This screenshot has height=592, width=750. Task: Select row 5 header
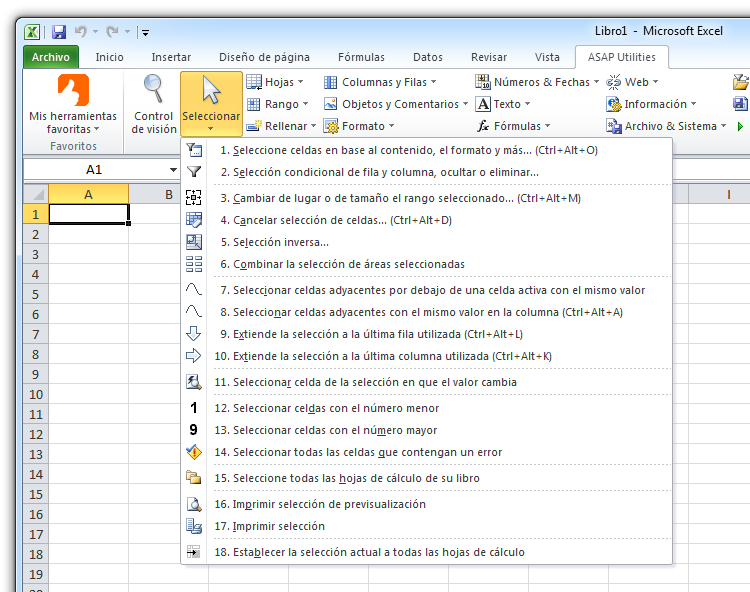(x=36, y=295)
